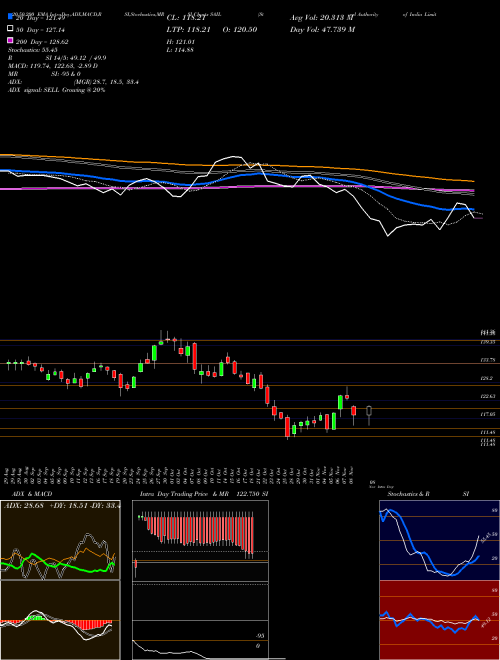
Task: Click the 'LTP: 118.21' value
Action: click(x=189, y=30)
